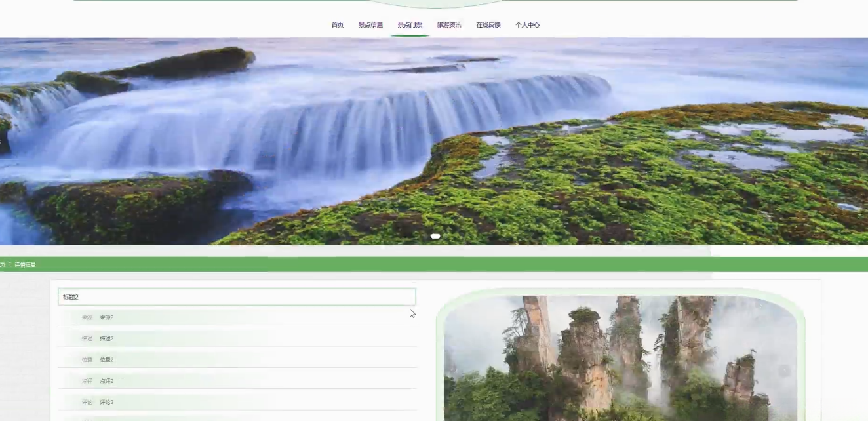Click the 标题2 title field
The width and height of the screenshot is (868, 421).
click(237, 297)
